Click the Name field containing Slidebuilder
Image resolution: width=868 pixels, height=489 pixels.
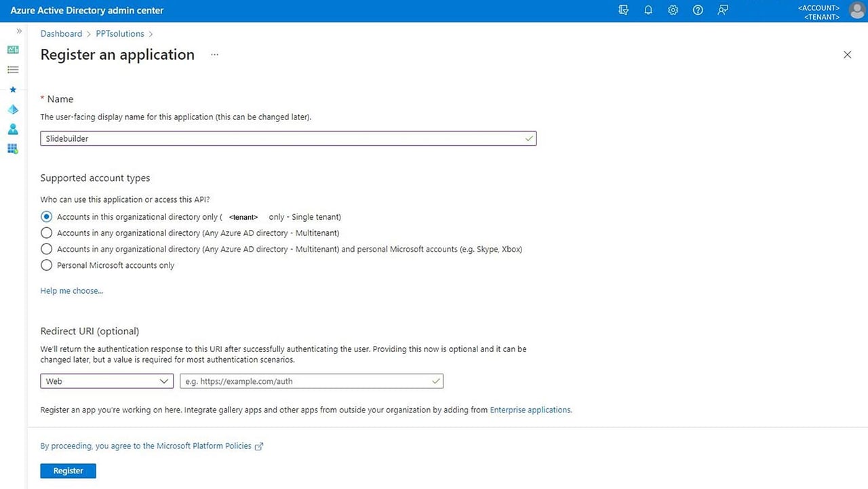tap(288, 138)
